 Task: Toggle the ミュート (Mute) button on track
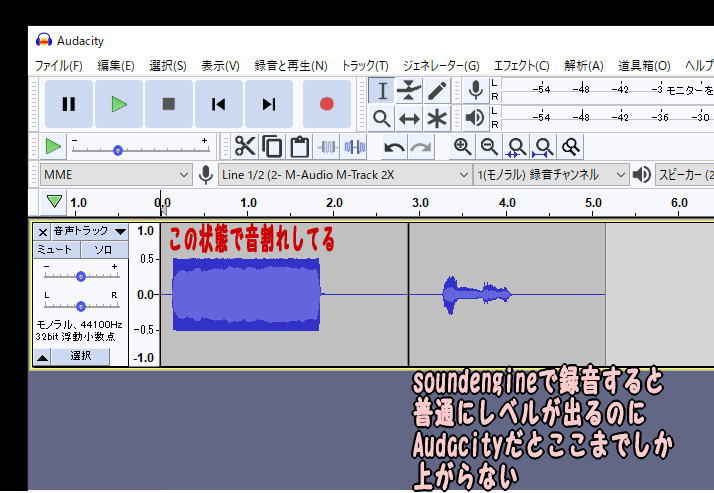point(56,249)
